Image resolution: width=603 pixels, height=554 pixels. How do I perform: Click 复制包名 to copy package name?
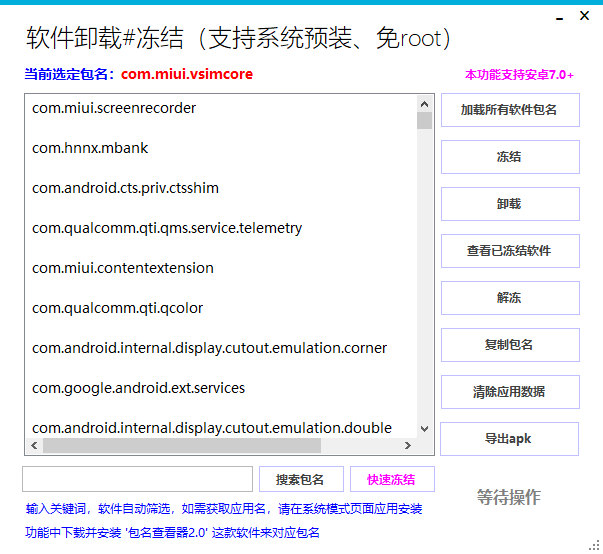510,345
